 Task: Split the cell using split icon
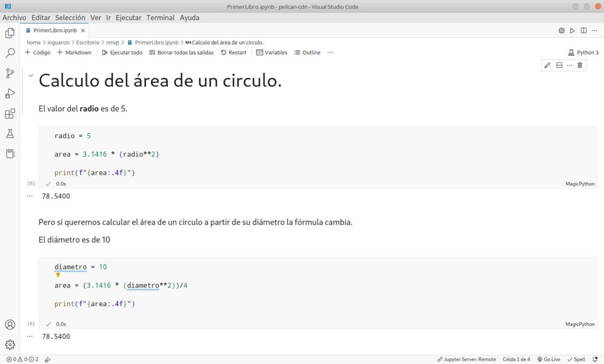click(x=559, y=65)
